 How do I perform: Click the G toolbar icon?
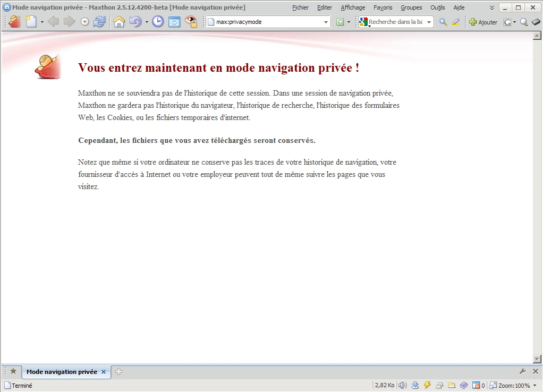pyautogui.click(x=507, y=22)
